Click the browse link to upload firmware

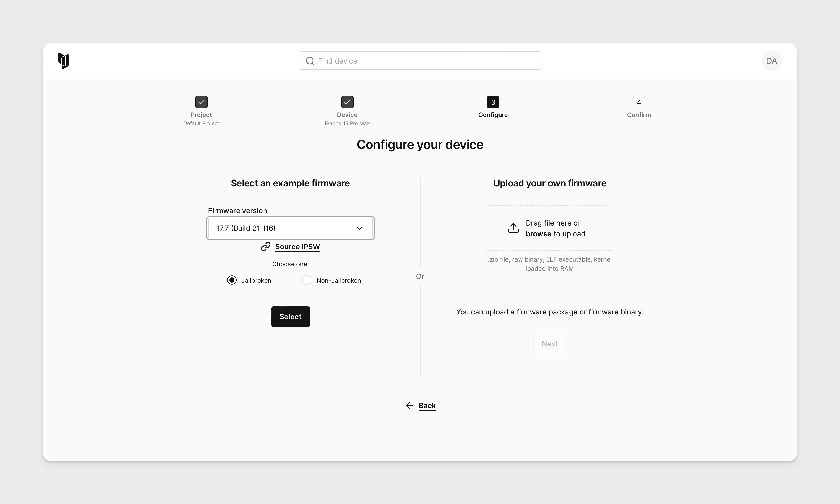click(538, 233)
